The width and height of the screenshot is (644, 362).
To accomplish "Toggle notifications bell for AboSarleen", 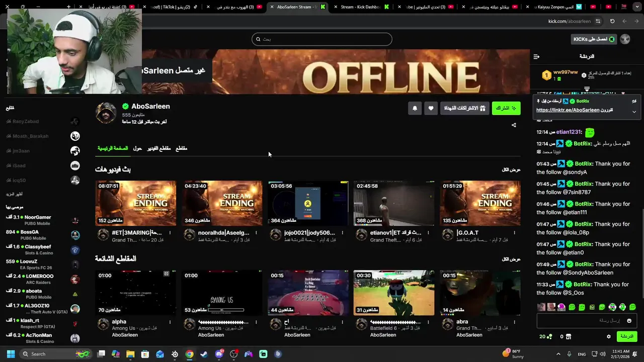I will [415, 108].
